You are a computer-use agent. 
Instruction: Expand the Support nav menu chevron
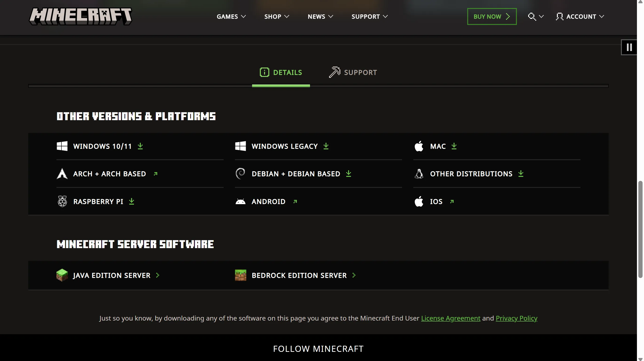click(385, 16)
